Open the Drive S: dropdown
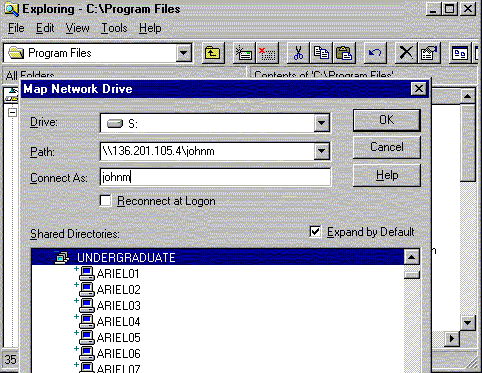The height and width of the screenshot is (373, 482). [x=321, y=123]
